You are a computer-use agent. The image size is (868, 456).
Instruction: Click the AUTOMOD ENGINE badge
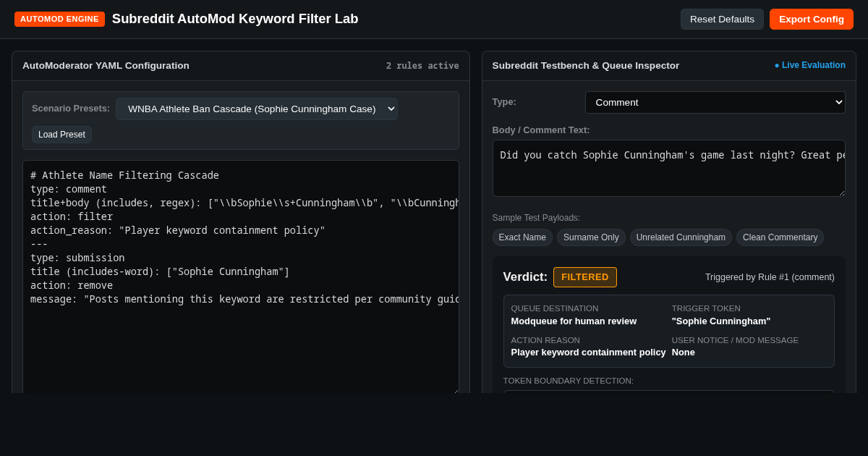pos(59,19)
